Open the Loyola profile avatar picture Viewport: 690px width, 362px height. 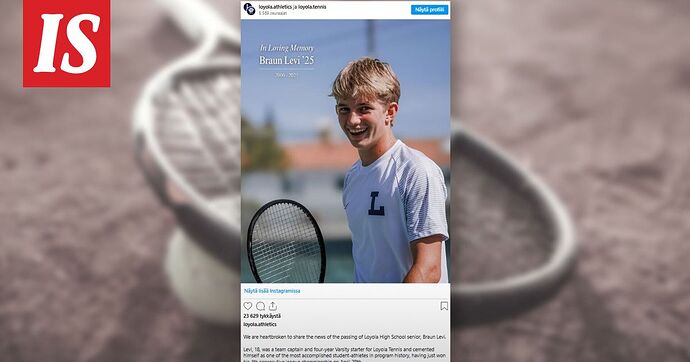point(250,9)
